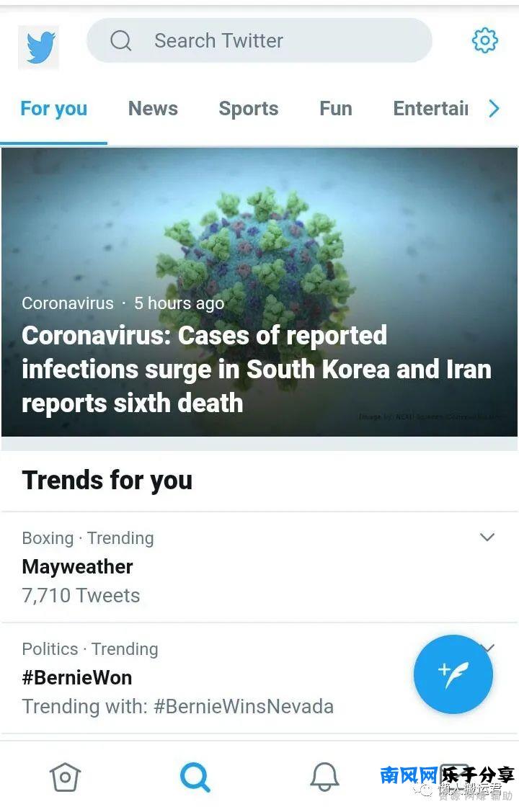The image size is (519, 812).
Task: Select the For you tab
Action: [x=53, y=109]
